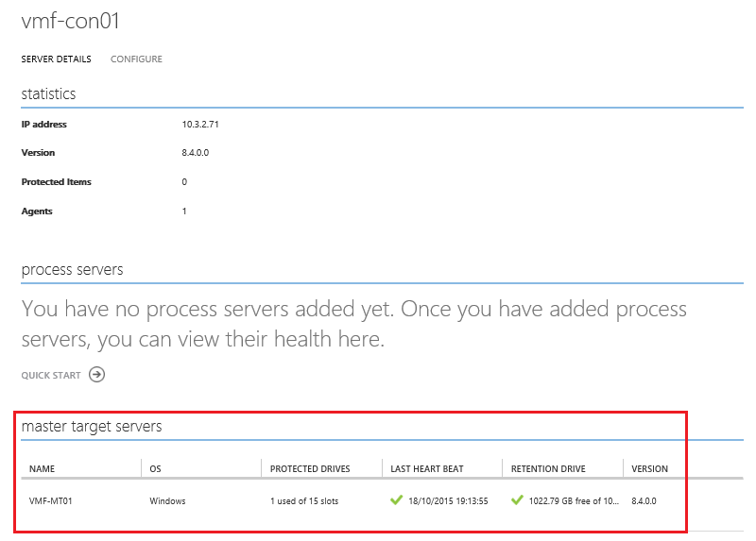Click the green check beside retention drive
Viewport: 756px width, 541px height.
point(517,500)
